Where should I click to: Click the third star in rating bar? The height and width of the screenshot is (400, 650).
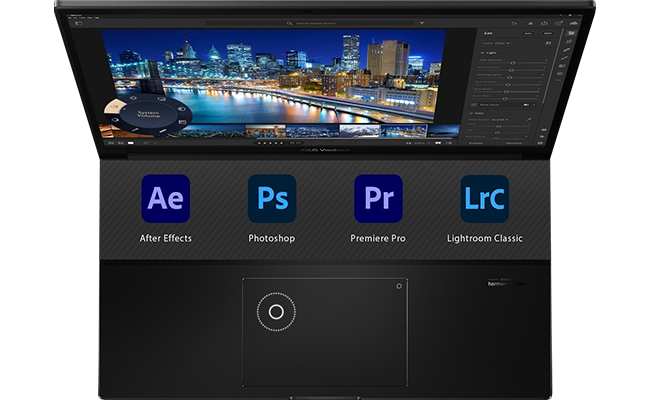[x=270, y=143]
